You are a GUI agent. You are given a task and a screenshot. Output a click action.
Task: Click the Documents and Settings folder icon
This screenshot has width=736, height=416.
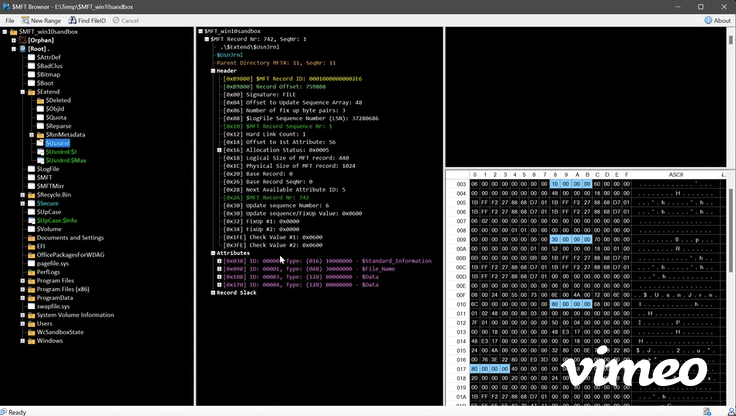[30, 238]
